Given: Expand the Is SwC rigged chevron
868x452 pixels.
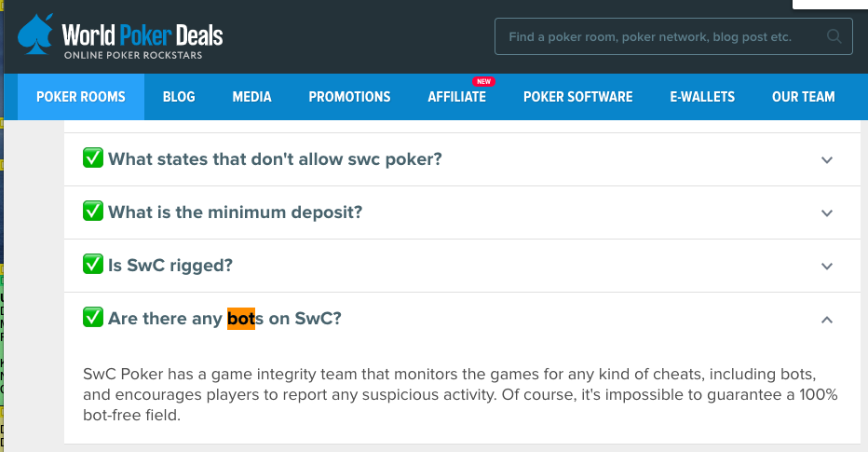Looking at the screenshot, I should (826, 267).
